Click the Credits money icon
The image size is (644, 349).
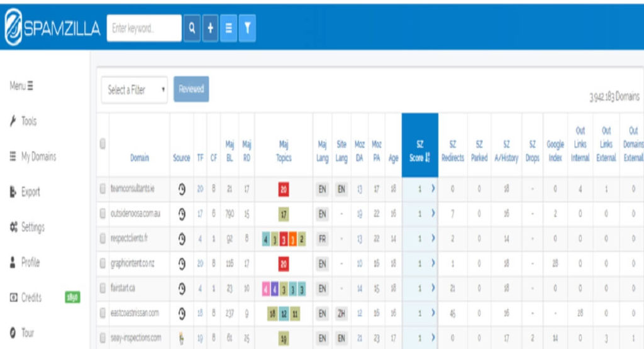point(14,297)
